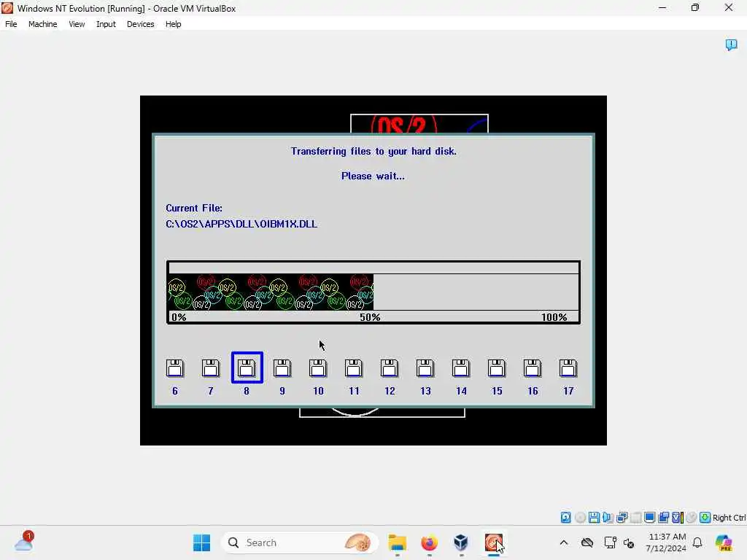Open the Input menu
Image resolution: width=747 pixels, height=560 pixels.
[x=106, y=24]
